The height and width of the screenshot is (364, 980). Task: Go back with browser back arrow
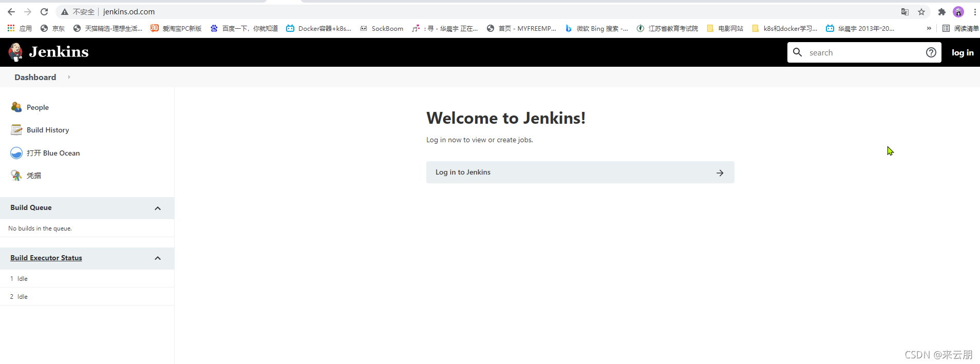11,12
